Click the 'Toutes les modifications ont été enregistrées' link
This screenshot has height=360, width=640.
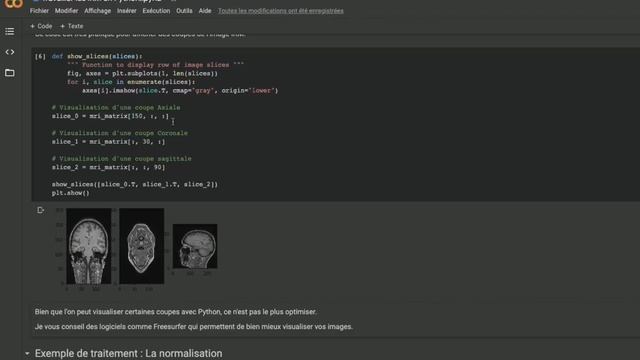point(280,11)
